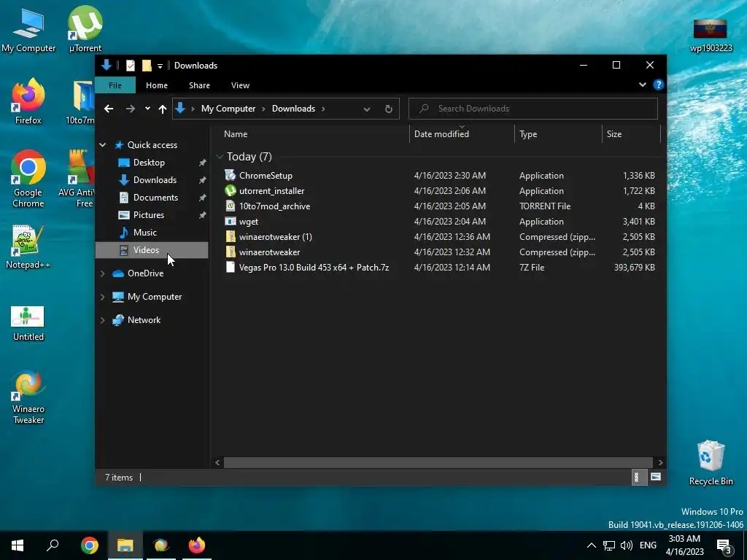Click the New folder quick access toolbar icon
The height and width of the screenshot is (560, 747).
[x=147, y=65]
